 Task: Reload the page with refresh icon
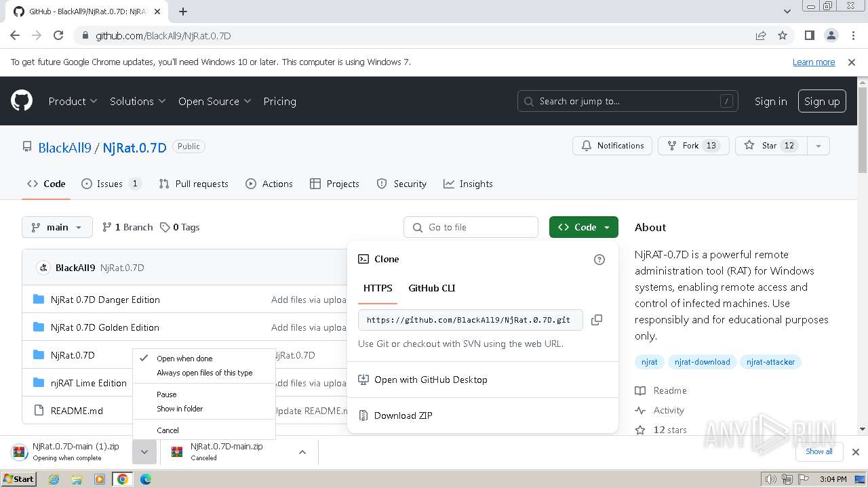(x=58, y=35)
